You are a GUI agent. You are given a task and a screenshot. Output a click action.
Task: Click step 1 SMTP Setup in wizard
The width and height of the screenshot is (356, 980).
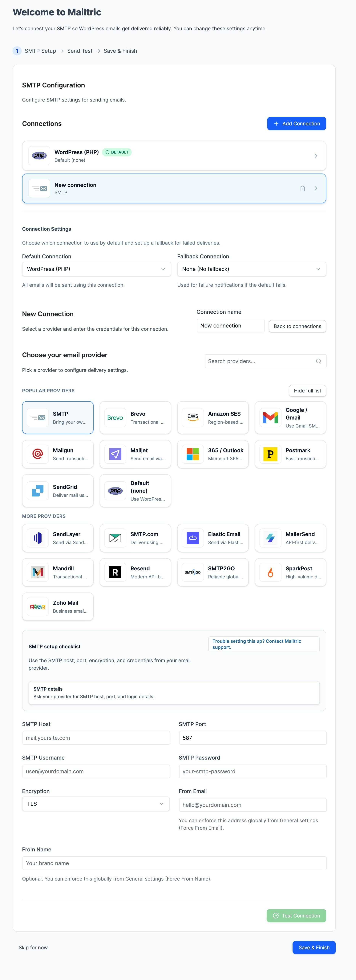(35, 51)
